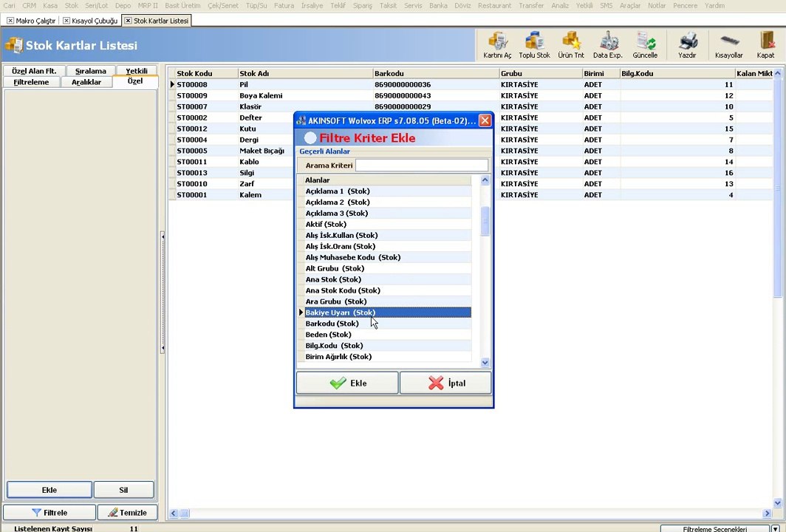The width and height of the screenshot is (786, 532).
Task: Open the Stok menu
Action: (71, 5)
